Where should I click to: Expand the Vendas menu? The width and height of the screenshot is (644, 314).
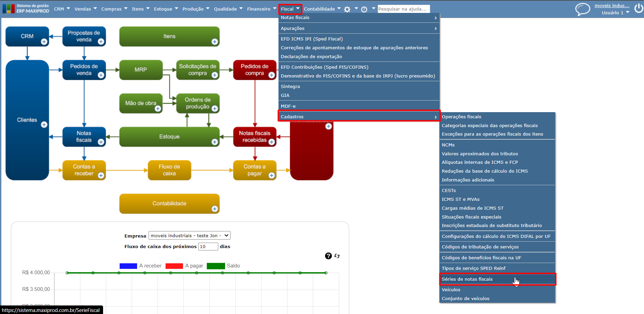click(x=86, y=9)
